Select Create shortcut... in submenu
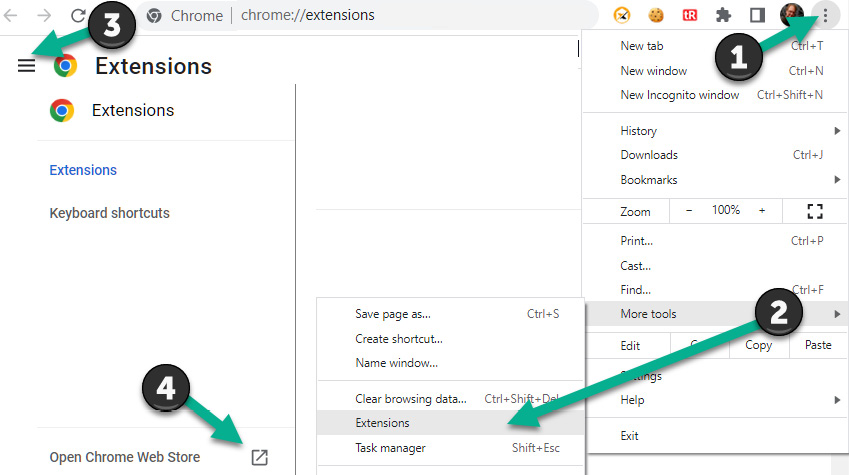This screenshot has height=475, width=849. tap(451, 339)
